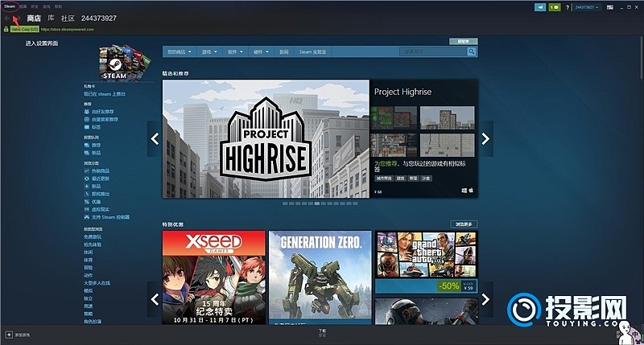Open the Generation Zero offer
This screenshot has width=644, height=345.
click(320, 277)
